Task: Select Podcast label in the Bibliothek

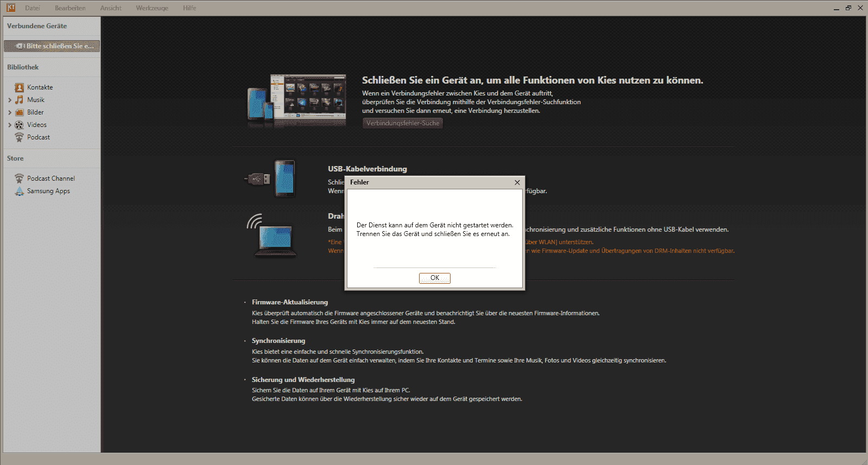Action: pyautogui.click(x=39, y=137)
